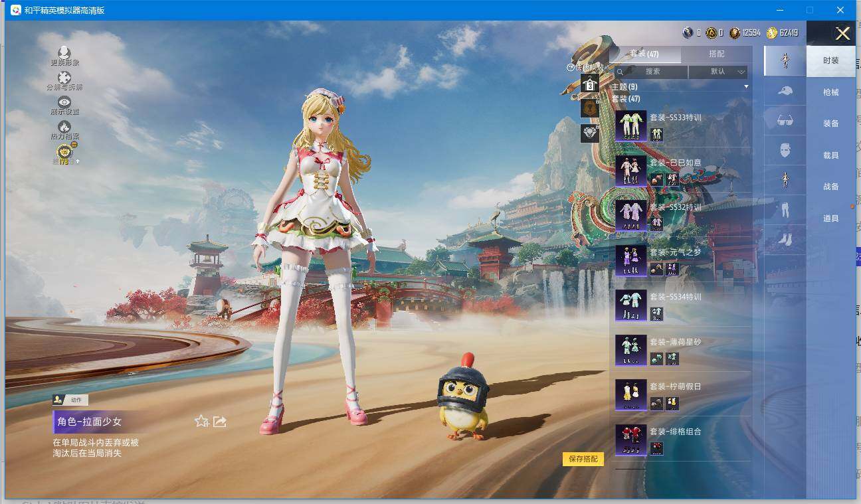Screen dimensions: 861x504
Task: Select the 套装-薄荷星砂 outfit thumbnail
Action: pos(630,350)
